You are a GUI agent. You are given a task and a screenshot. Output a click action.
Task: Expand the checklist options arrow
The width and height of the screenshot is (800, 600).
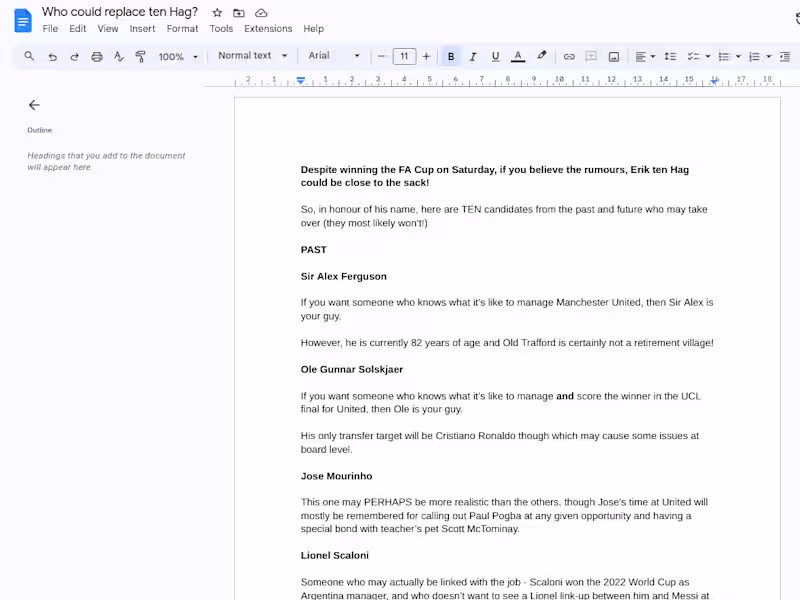708,57
